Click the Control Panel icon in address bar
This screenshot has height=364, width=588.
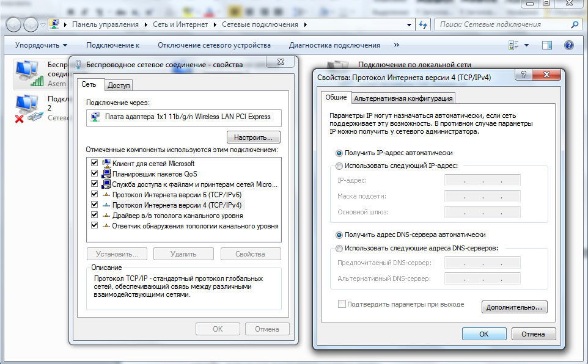point(56,24)
